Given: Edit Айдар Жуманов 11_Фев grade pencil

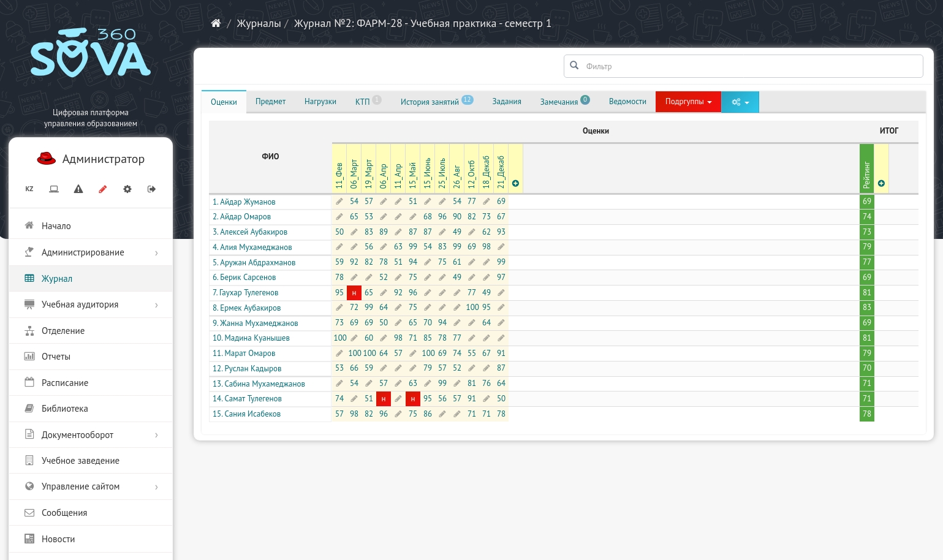Looking at the screenshot, I should (339, 202).
